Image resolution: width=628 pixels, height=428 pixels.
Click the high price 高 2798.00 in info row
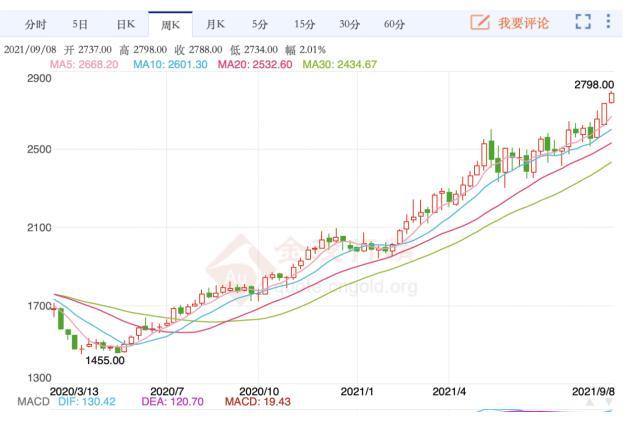[x=143, y=50]
